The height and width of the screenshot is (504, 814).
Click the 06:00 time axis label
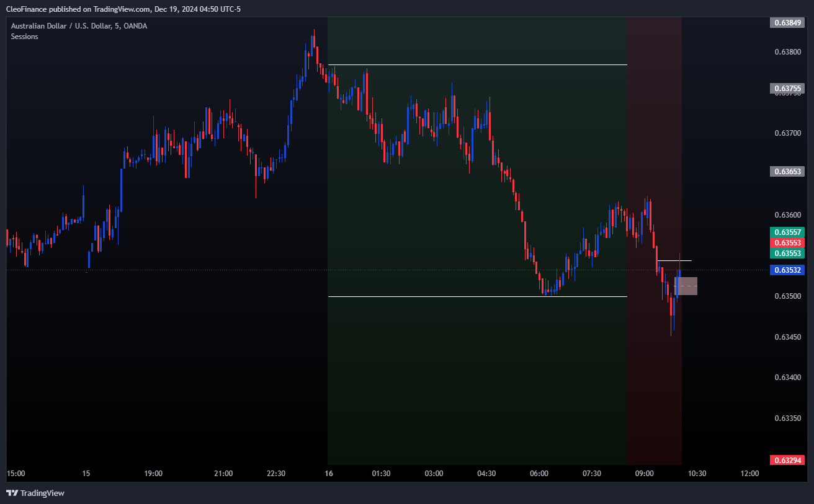(539, 474)
